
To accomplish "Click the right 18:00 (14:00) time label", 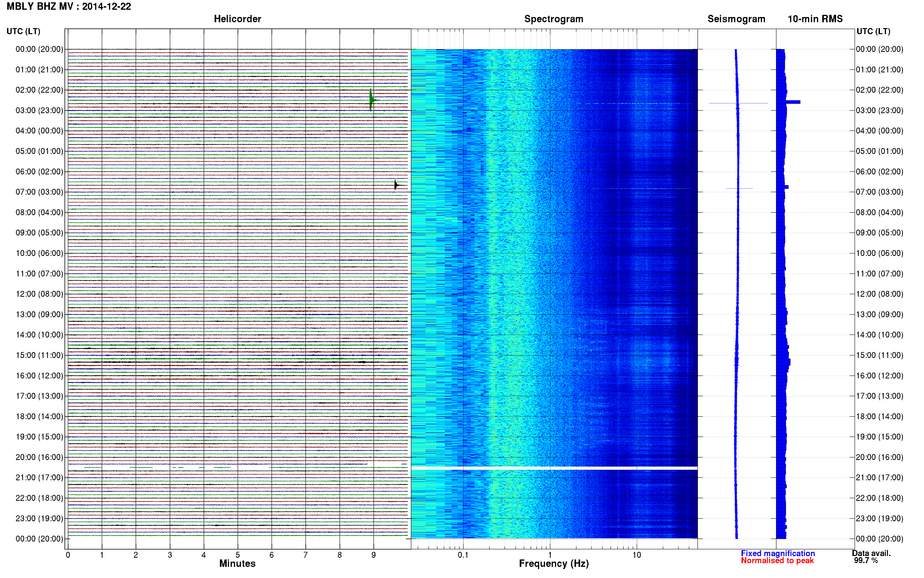I will [x=879, y=416].
